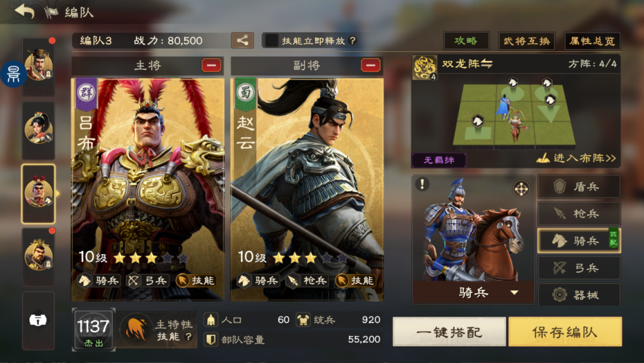The image size is (644, 363).
Task: Open the 攻略 tab
Action: 466,41
